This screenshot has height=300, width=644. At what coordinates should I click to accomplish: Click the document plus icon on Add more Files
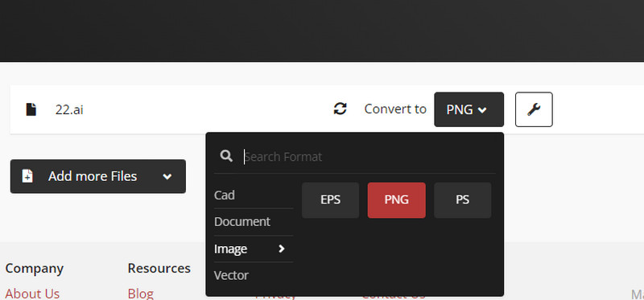point(27,176)
